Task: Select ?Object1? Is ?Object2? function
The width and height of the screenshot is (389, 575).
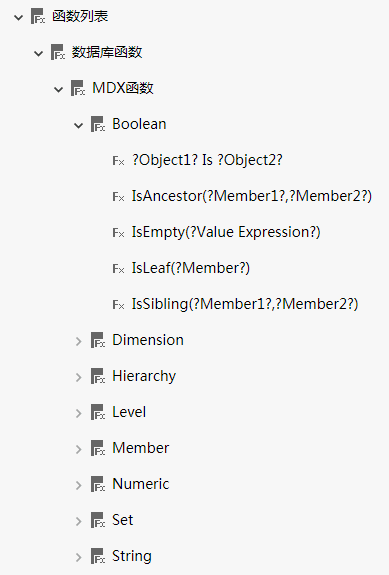Action: (208, 160)
